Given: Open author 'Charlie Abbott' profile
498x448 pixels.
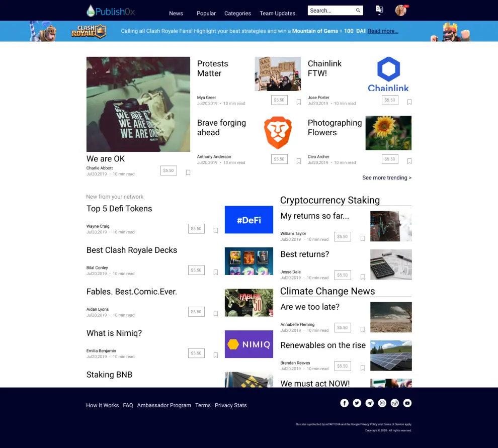Looking at the screenshot, I should point(100,168).
